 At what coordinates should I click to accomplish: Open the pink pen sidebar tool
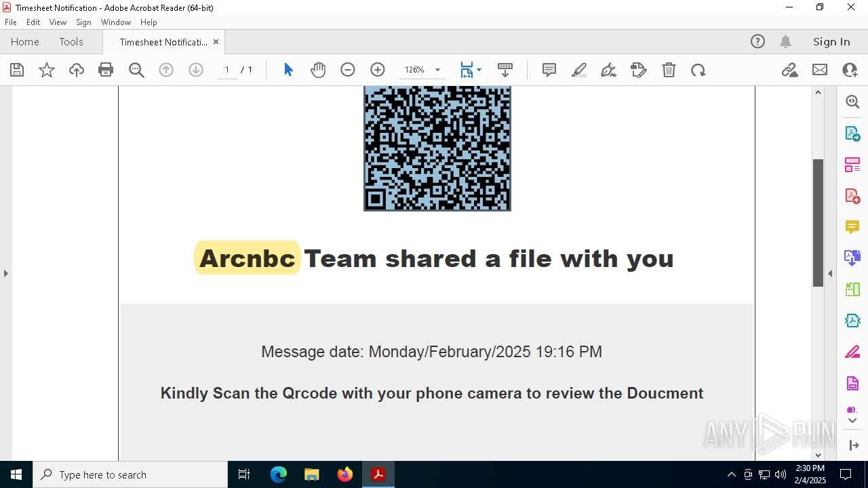click(x=852, y=352)
